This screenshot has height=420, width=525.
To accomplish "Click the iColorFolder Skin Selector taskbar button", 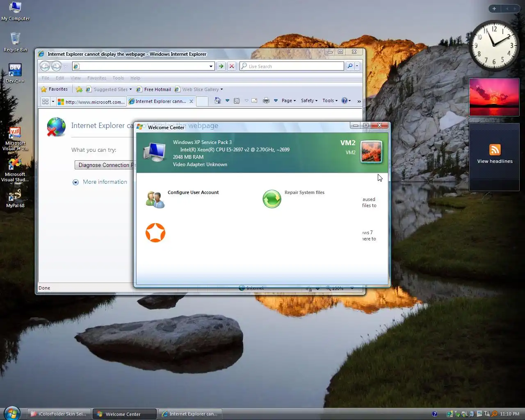I will 59,414.
